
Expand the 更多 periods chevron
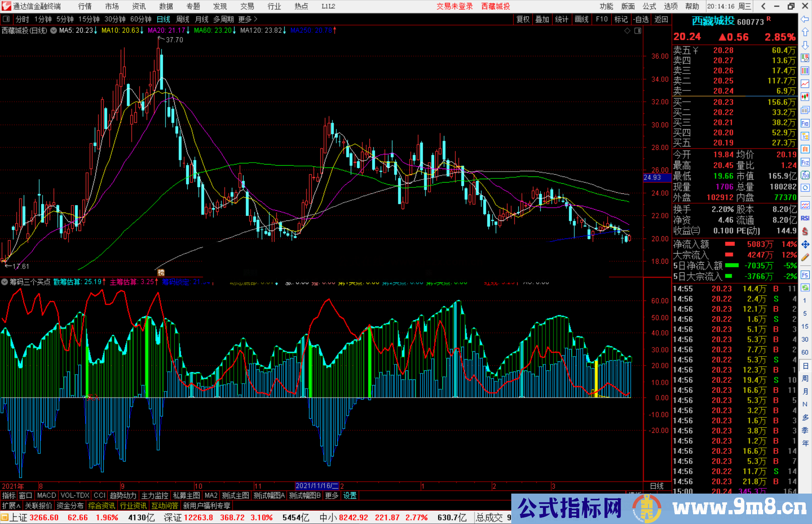[x=256, y=19]
